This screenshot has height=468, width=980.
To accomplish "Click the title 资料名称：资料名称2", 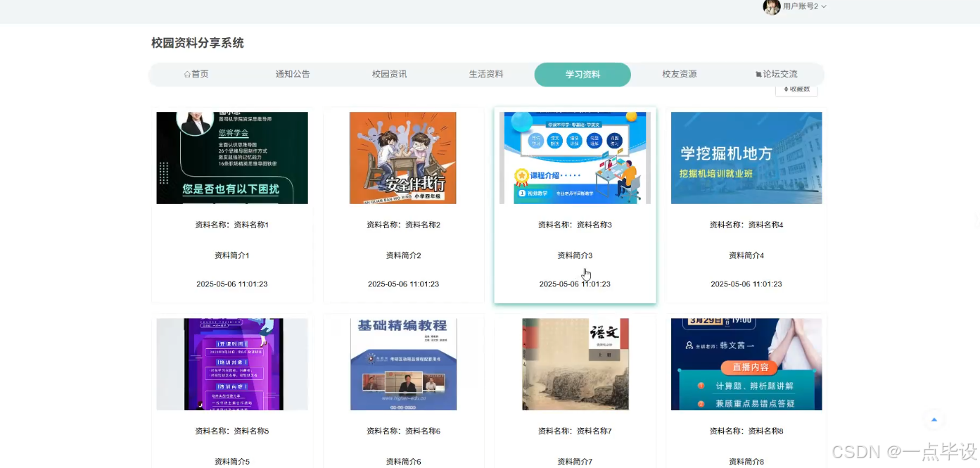I will [x=403, y=225].
